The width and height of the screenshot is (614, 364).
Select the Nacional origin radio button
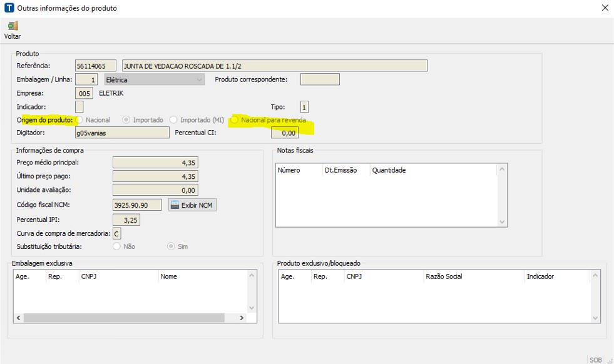tap(79, 119)
